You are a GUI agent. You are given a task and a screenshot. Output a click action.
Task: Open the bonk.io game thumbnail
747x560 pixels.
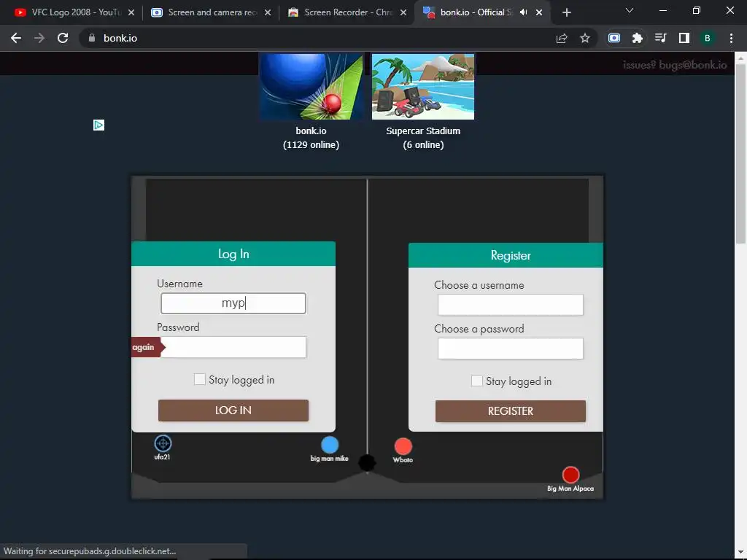pos(311,86)
